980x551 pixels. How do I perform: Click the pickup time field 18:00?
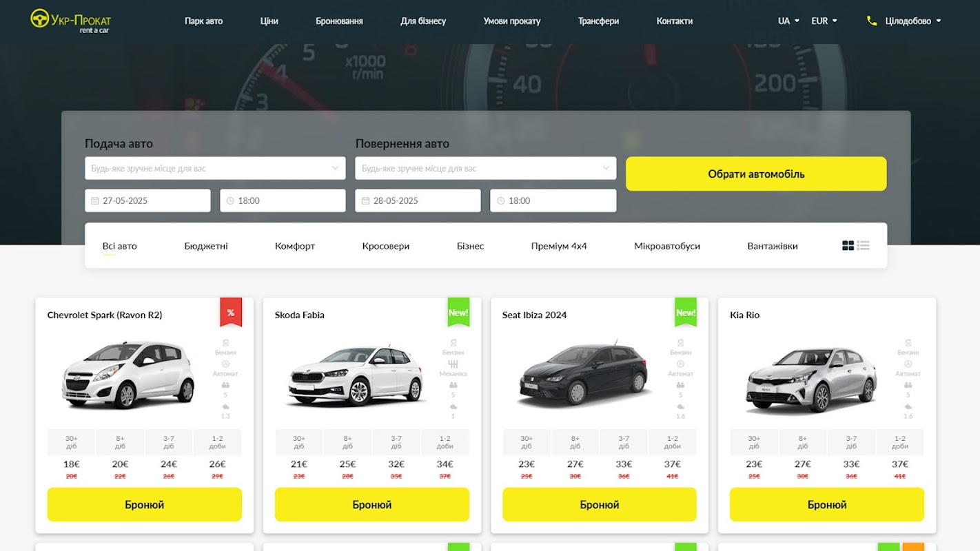tap(283, 201)
